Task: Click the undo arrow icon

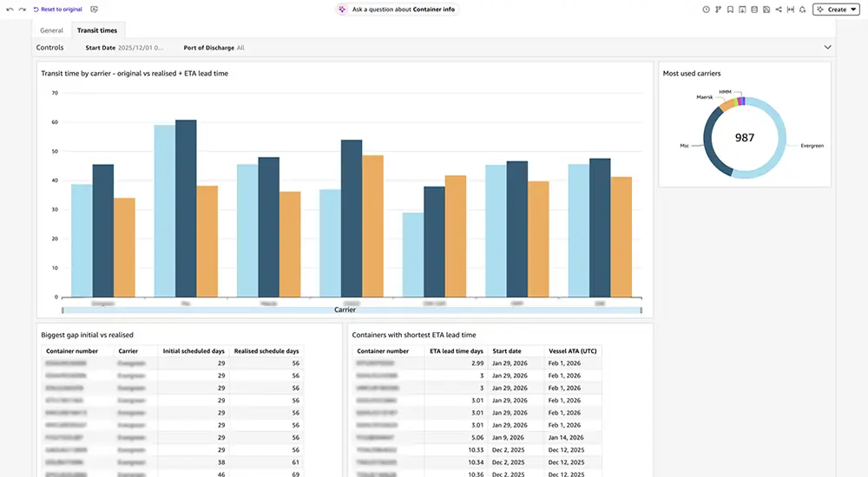Action: [10, 10]
